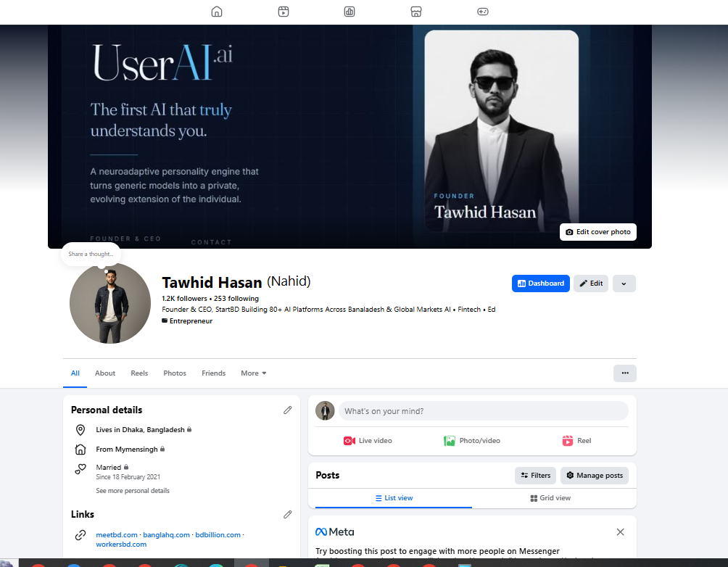Click the 253 following text
The height and width of the screenshot is (567, 728).
[x=236, y=298]
